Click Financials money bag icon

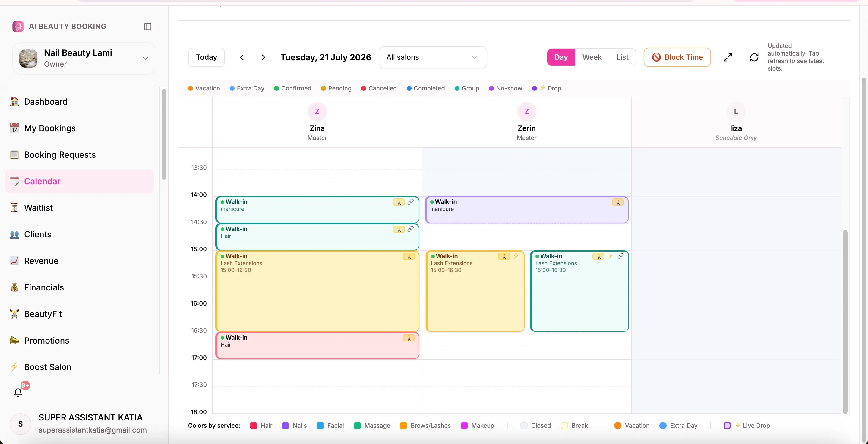tap(14, 287)
